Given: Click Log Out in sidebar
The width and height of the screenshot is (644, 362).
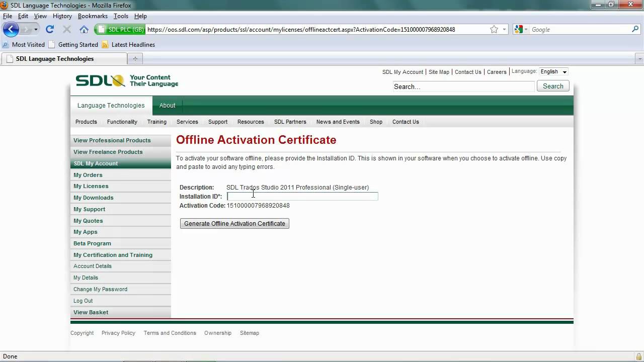Looking at the screenshot, I should click(x=121, y=301).
